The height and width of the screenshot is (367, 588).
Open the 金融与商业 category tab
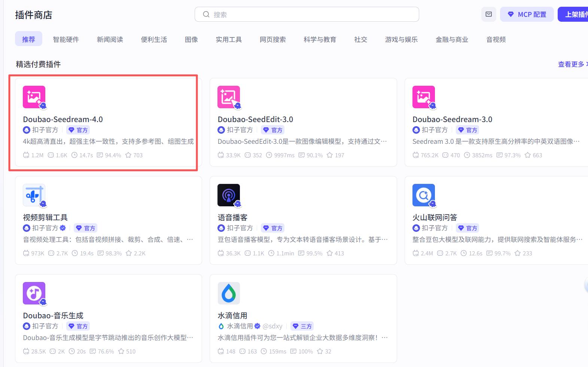tap(452, 39)
